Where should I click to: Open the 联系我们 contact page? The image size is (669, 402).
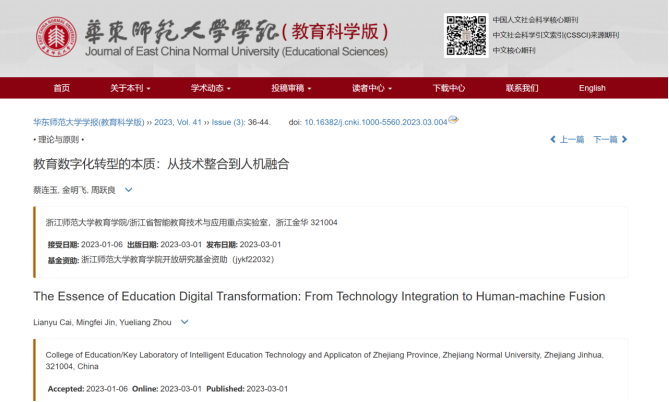(x=522, y=88)
